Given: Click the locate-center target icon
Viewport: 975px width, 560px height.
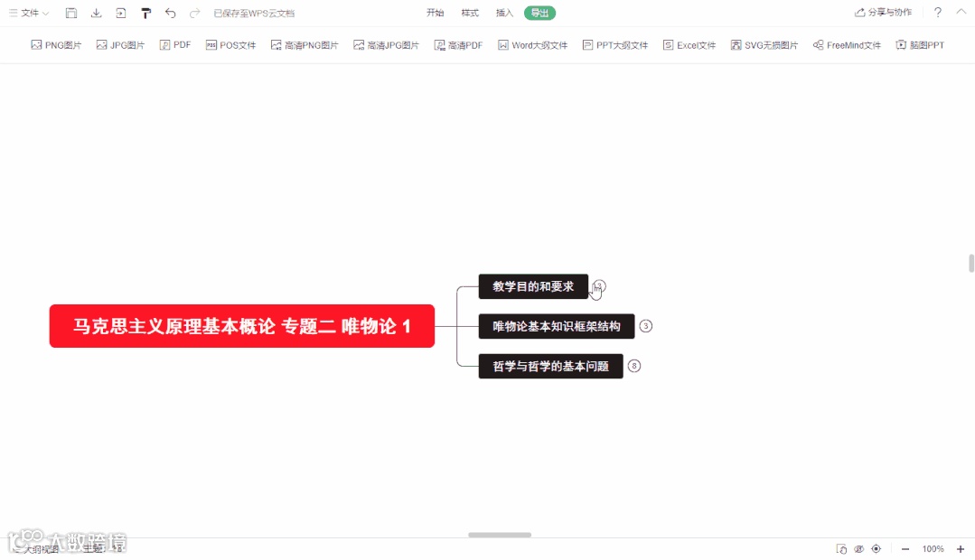Looking at the screenshot, I should (x=877, y=549).
